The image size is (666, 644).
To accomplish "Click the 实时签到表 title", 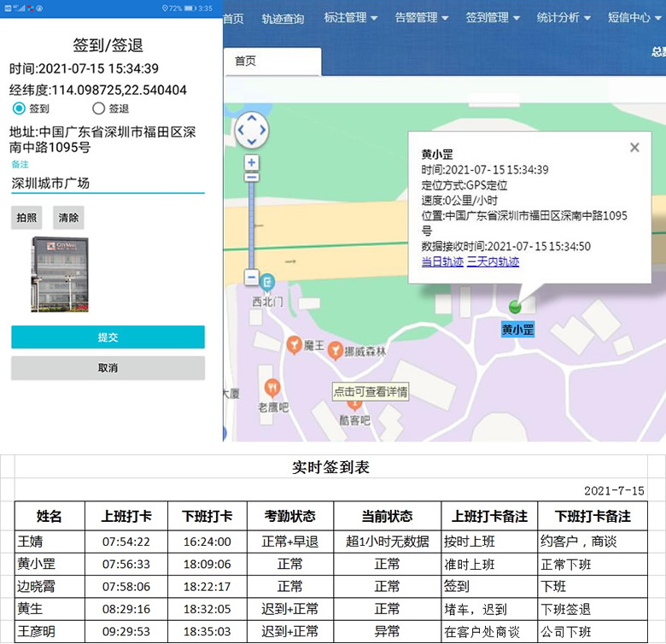I will (x=331, y=467).
